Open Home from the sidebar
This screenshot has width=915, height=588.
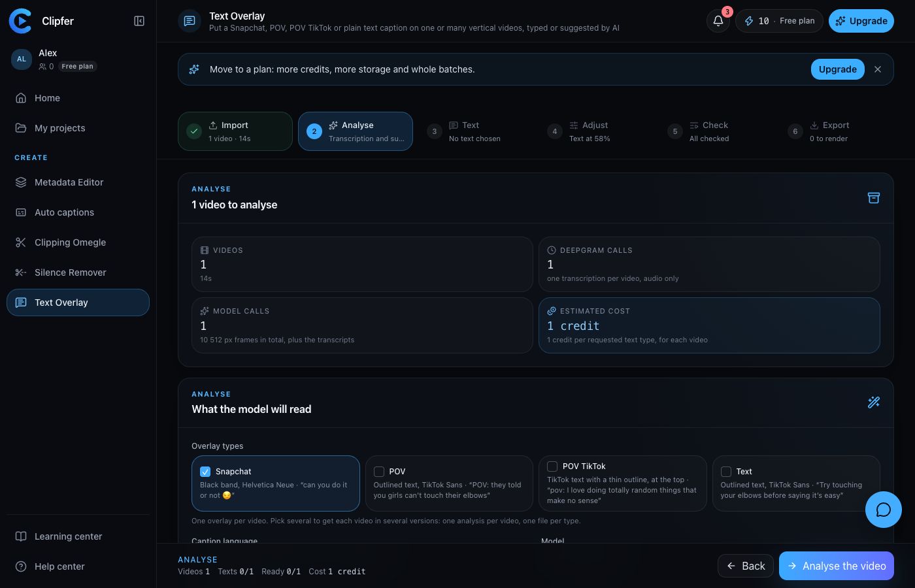78,98
